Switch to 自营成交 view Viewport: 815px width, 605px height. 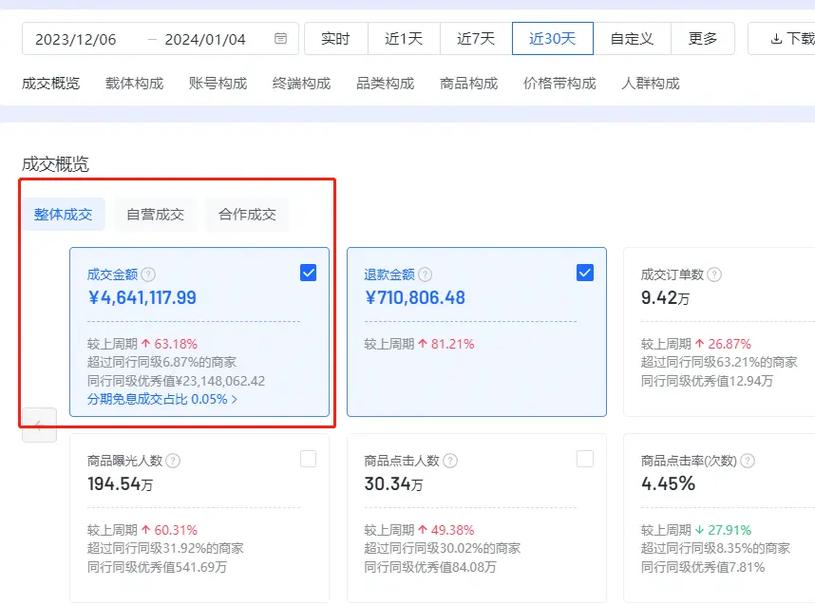click(155, 214)
